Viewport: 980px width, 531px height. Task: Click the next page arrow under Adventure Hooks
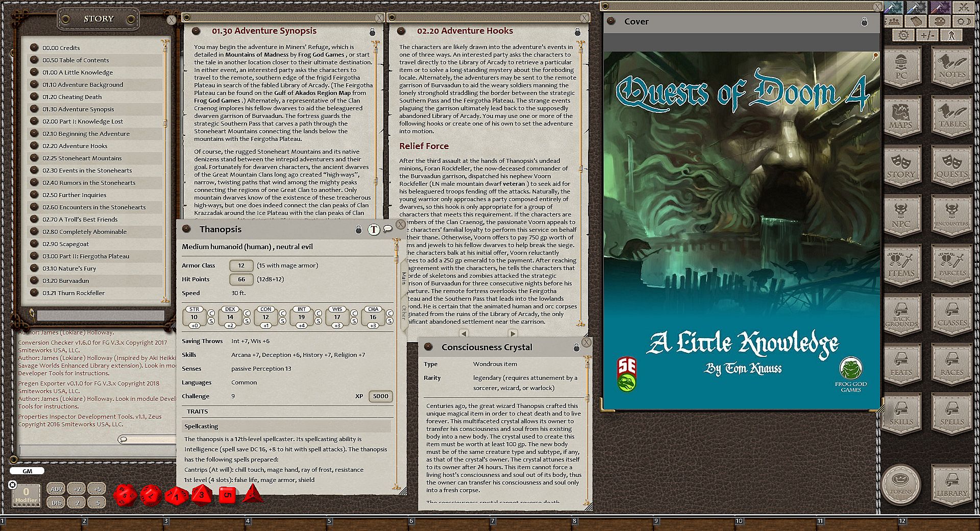[513, 333]
